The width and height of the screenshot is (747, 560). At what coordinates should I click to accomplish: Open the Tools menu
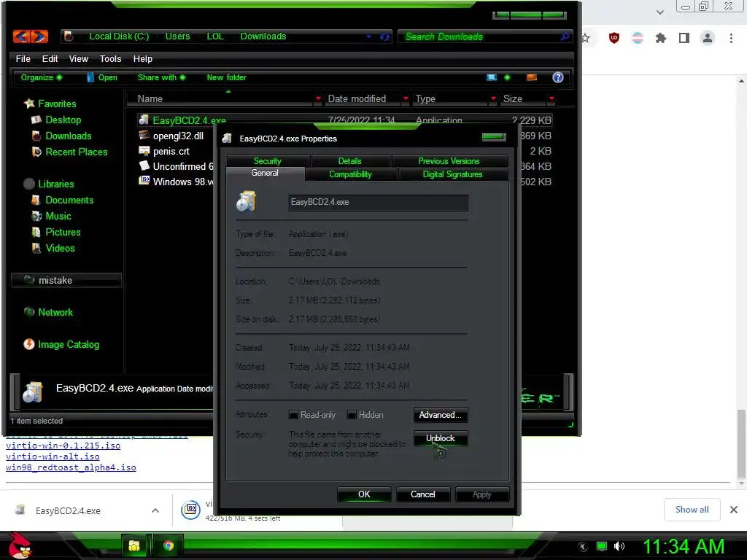click(x=111, y=58)
